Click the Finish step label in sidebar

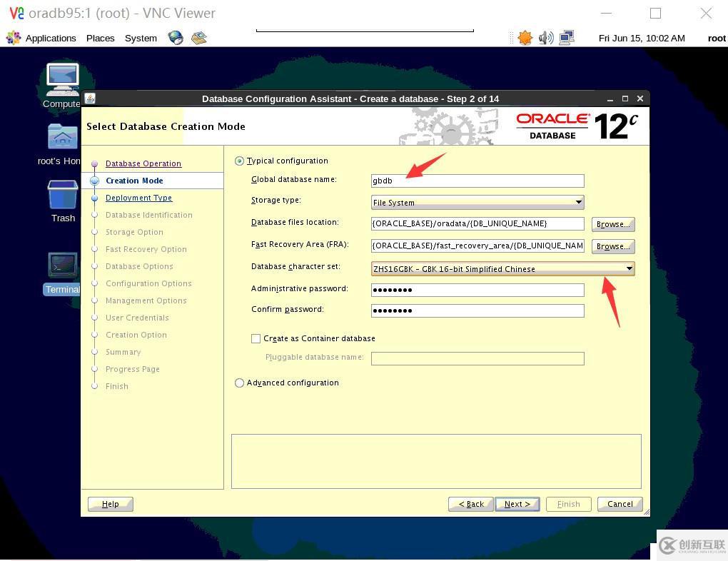[117, 387]
